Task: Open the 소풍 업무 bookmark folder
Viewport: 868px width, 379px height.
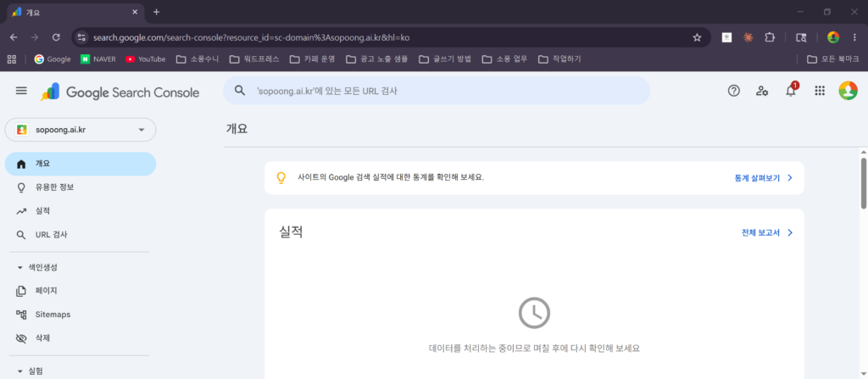Action: (505, 59)
